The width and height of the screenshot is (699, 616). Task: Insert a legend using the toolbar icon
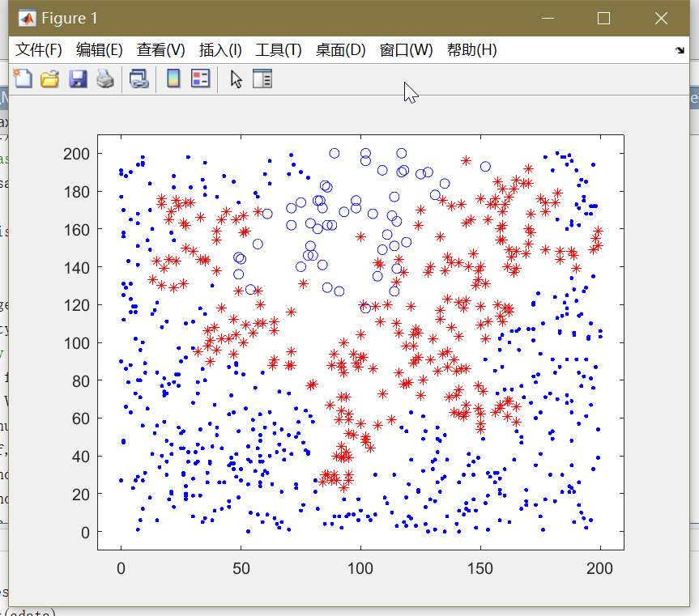(x=201, y=79)
